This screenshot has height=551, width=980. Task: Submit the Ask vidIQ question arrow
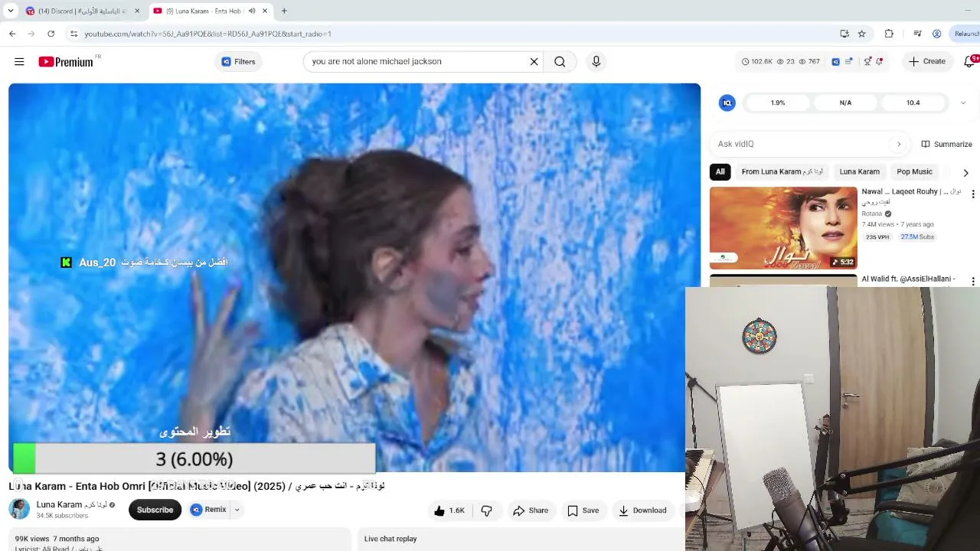[899, 144]
